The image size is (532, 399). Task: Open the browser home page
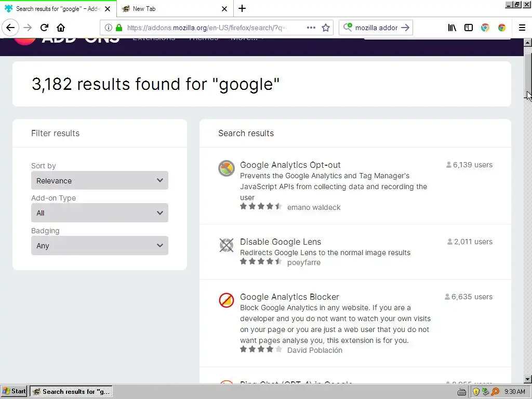pyautogui.click(x=61, y=28)
